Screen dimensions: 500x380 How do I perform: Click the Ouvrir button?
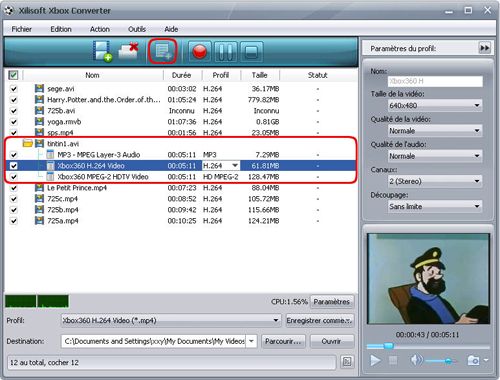pos(332,341)
